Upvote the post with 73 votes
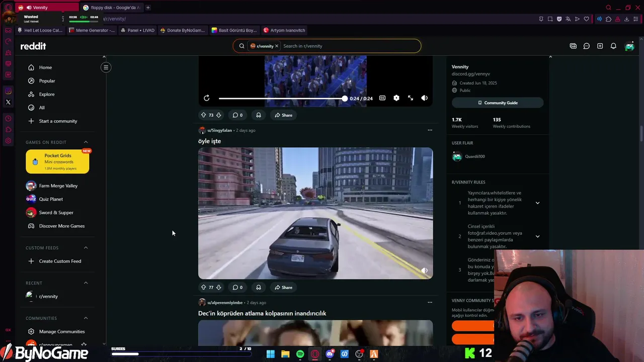 click(203, 115)
